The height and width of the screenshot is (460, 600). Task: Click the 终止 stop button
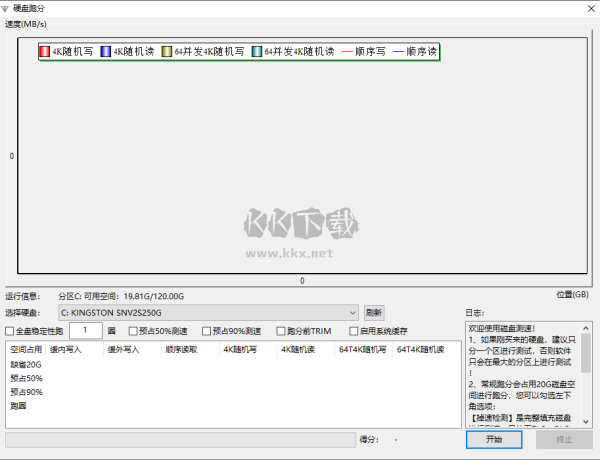564,439
